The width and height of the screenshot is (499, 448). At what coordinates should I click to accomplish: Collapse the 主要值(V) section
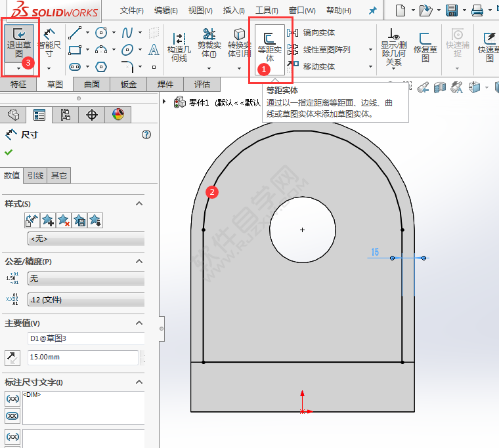(139, 323)
